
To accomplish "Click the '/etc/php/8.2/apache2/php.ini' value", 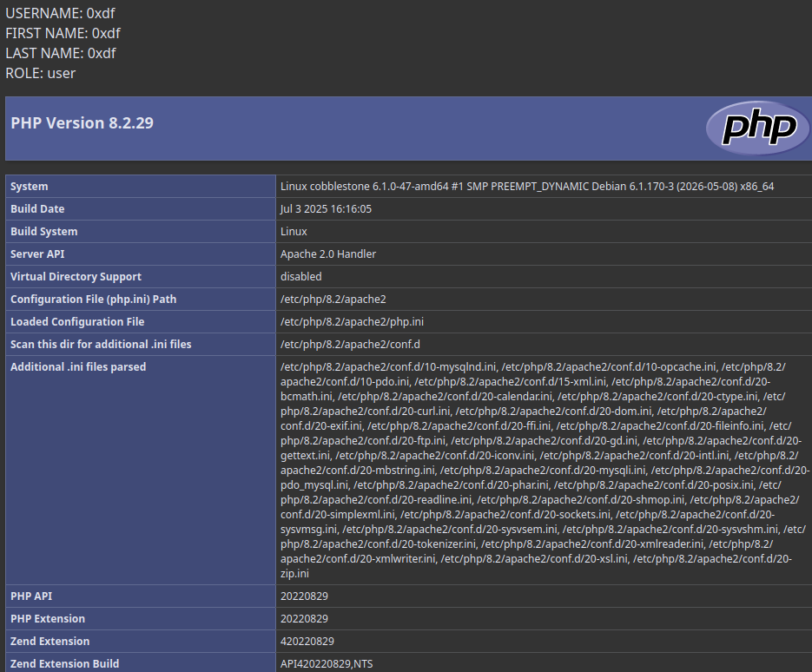I will coord(352,321).
